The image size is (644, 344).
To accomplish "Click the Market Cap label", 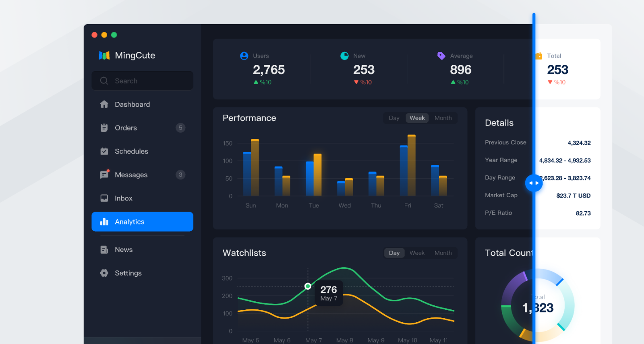I will coord(501,195).
